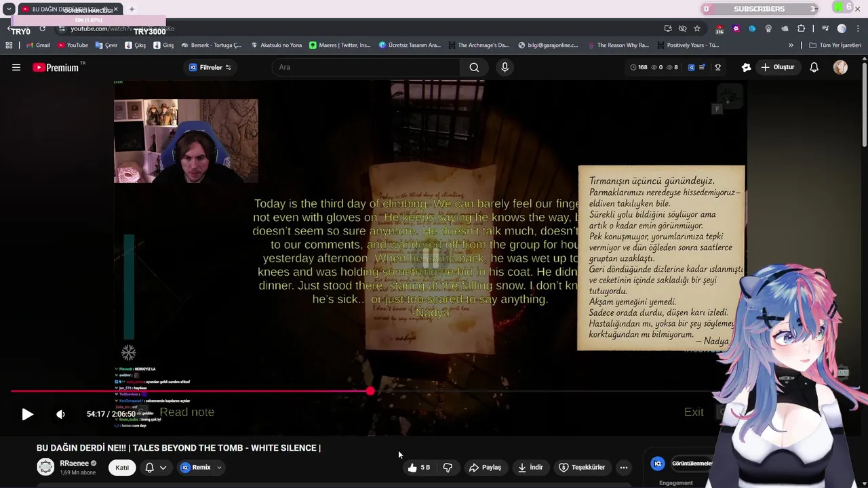
Task: Open the RRaenee channel name link
Action: [74, 464]
